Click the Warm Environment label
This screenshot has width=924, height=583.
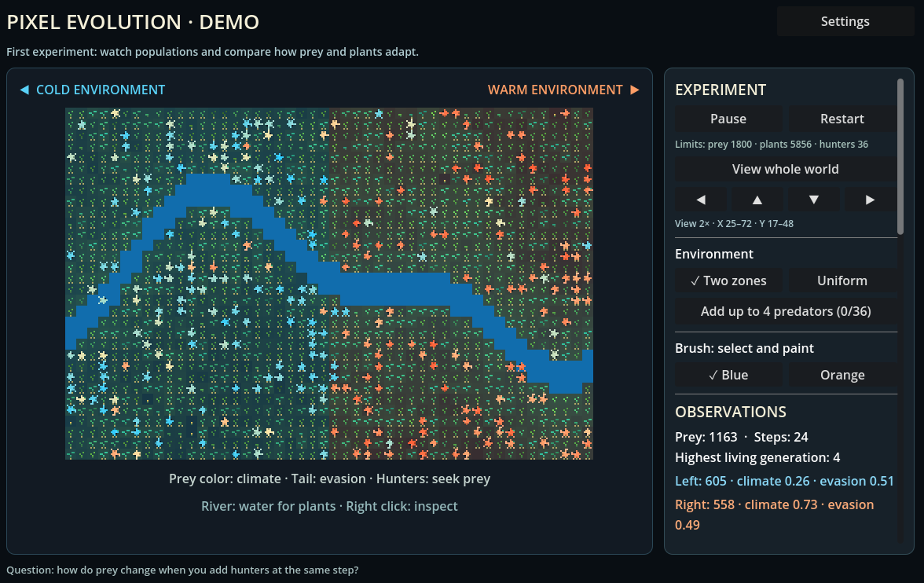(555, 90)
